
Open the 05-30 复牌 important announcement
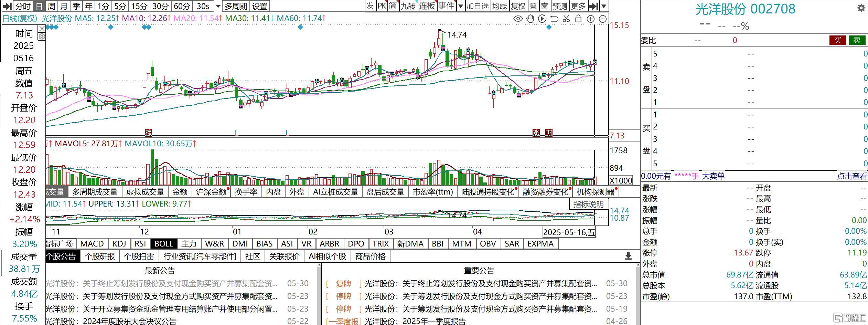tap(477, 284)
